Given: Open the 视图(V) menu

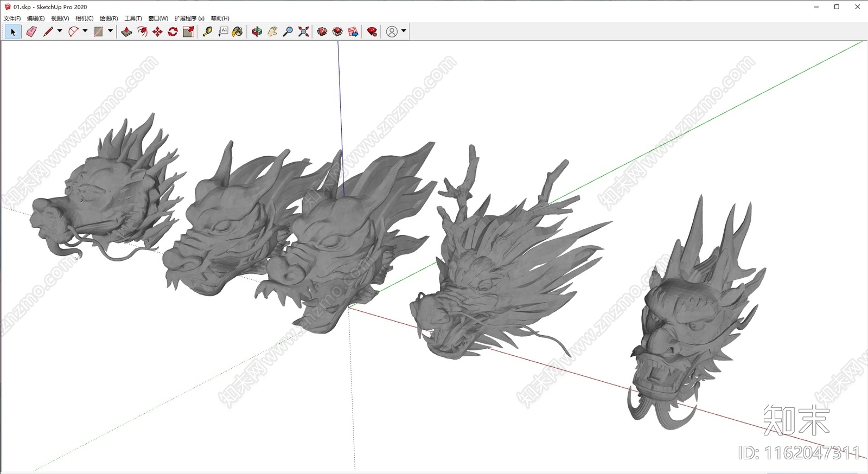Looking at the screenshot, I should tap(60, 18).
